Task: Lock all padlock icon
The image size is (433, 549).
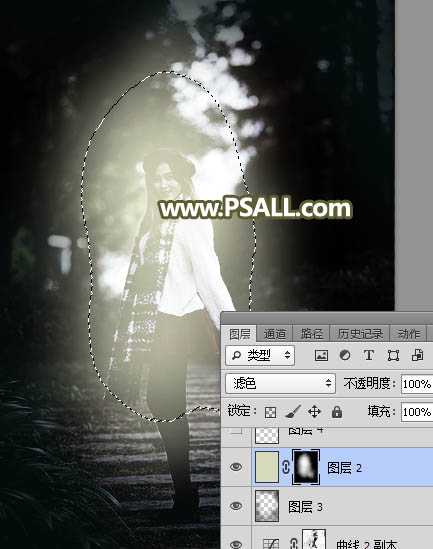Action: coord(337,412)
